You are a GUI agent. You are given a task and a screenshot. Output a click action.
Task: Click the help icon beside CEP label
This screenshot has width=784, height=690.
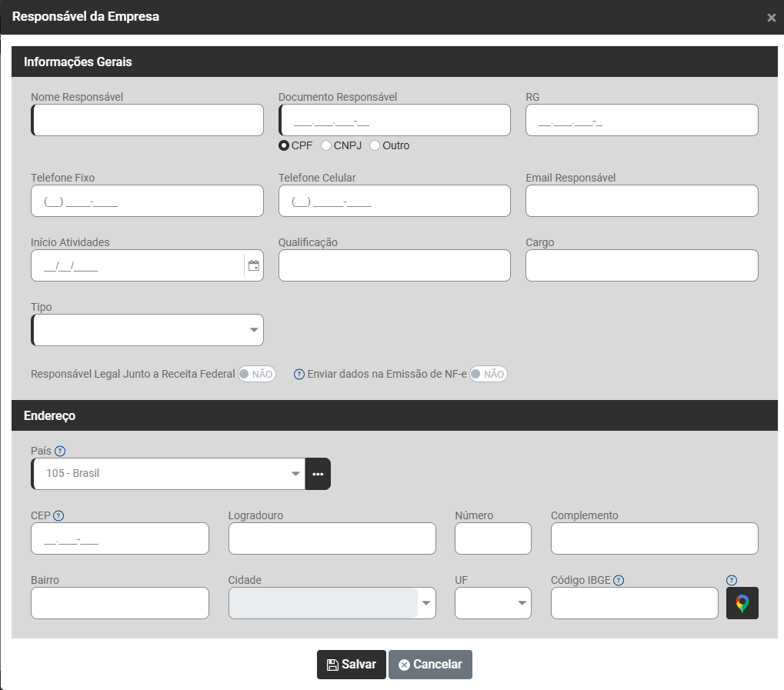(58, 515)
